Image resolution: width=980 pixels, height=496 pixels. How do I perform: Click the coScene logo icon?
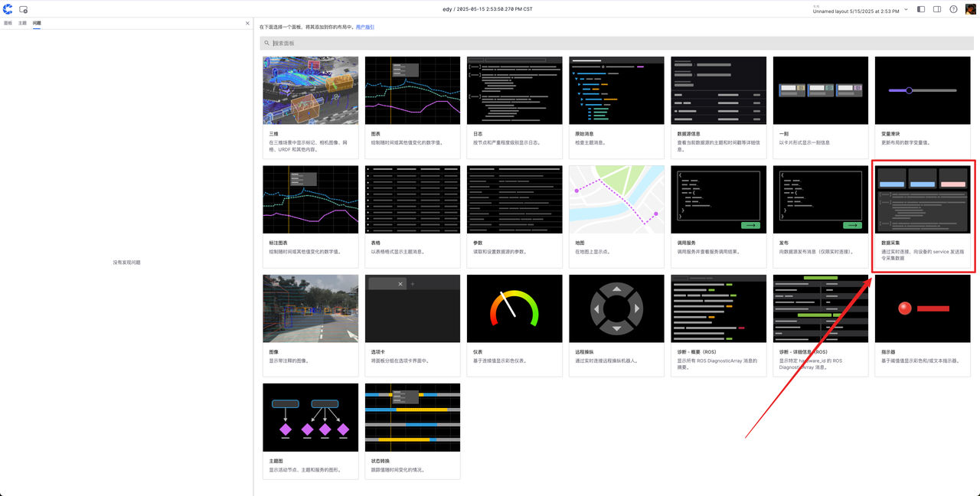[8, 9]
